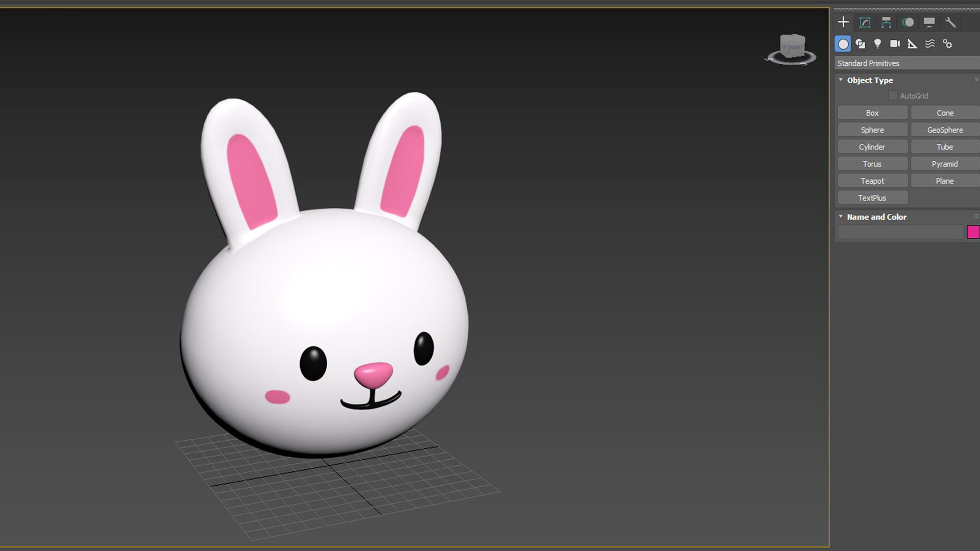Image resolution: width=980 pixels, height=551 pixels.
Task: Click the Cylinder primitive button
Action: tap(872, 147)
